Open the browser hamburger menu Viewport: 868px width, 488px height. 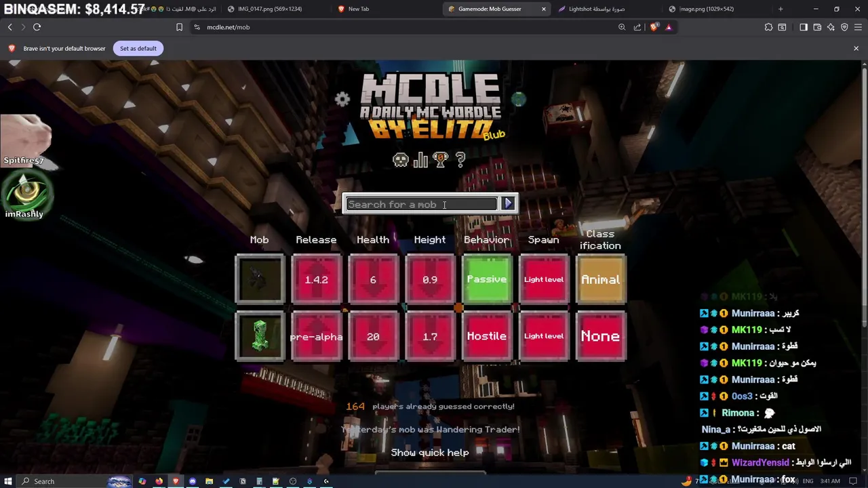(857, 27)
